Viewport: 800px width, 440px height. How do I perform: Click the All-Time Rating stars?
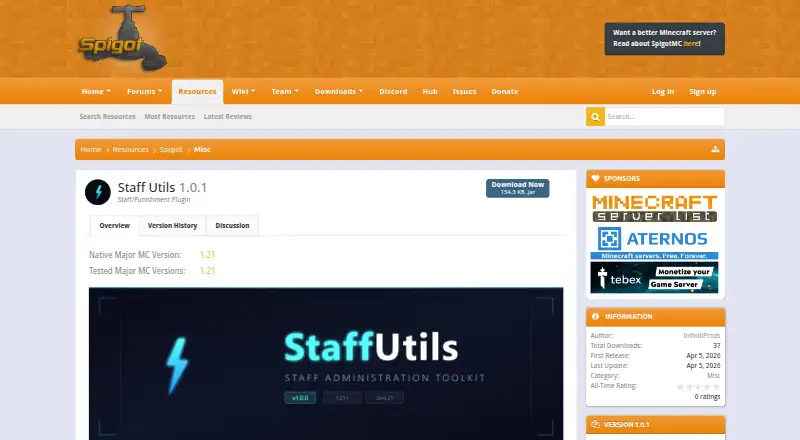pos(698,387)
